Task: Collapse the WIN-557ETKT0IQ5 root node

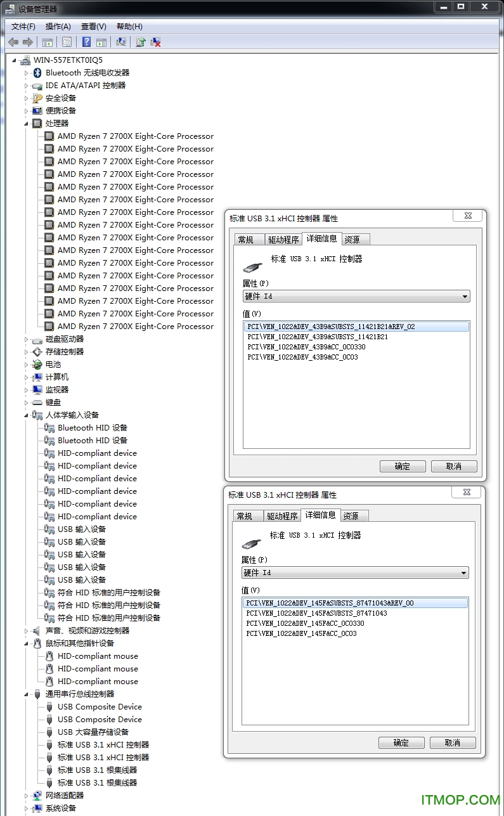Action: (15, 60)
